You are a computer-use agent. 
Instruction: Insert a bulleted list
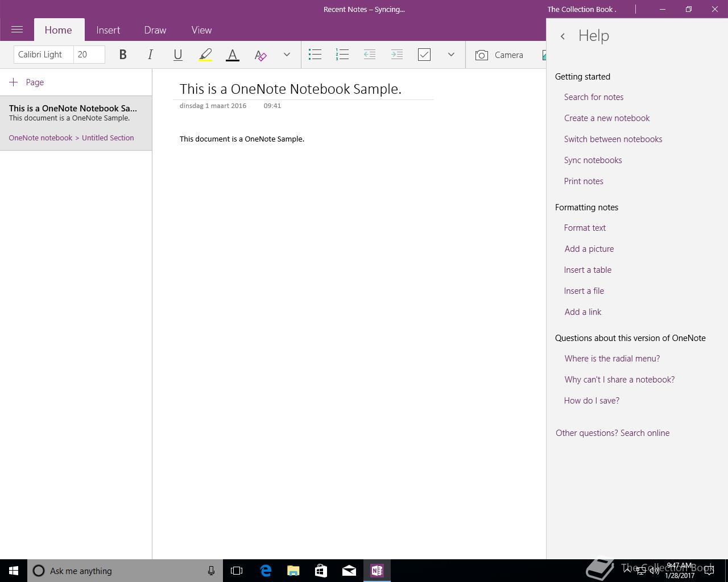click(315, 55)
